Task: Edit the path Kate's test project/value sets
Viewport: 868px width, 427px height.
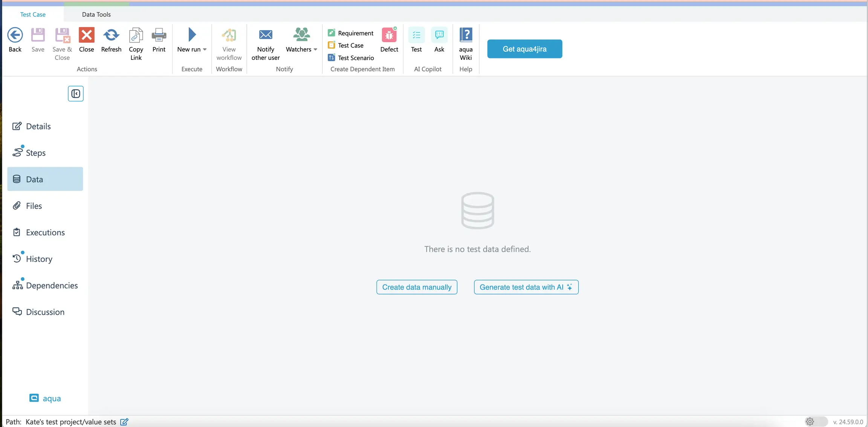Action: tap(124, 422)
